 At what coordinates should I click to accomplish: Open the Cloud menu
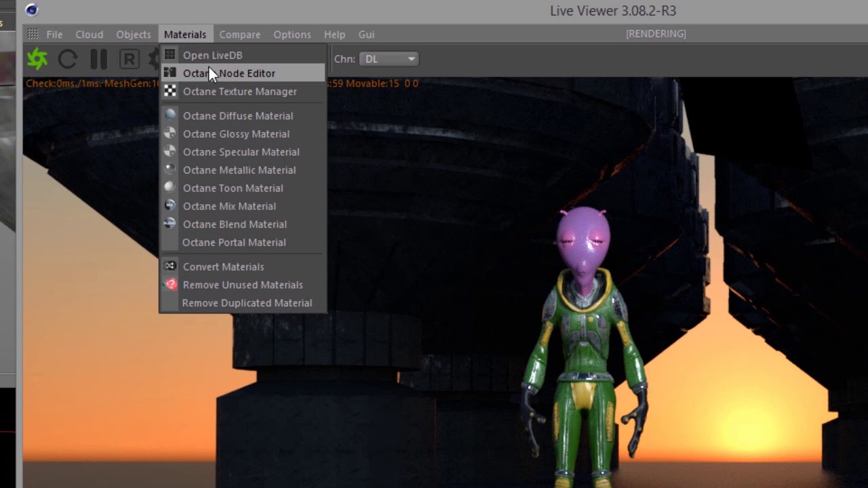coord(90,35)
